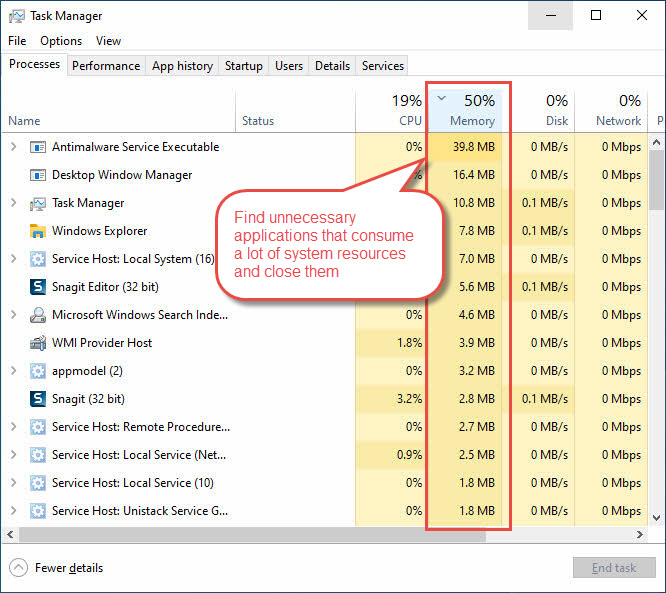The width and height of the screenshot is (666, 593).
Task: Click the 3.2% CPU value for Snagit
Action: [x=409, y=399]
